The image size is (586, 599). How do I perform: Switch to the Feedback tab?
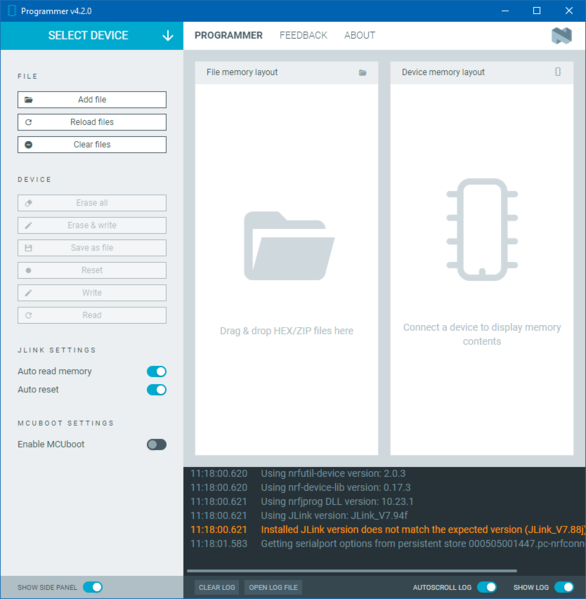[x=303, y=36]
